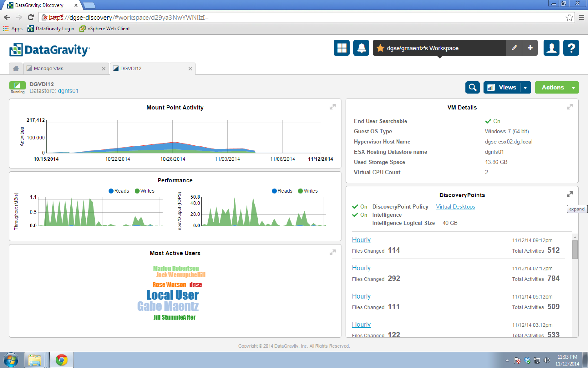Viewport: 588px width, 368px height.
Task: Open the Views dropdown arrow
Action: point(525,88)
